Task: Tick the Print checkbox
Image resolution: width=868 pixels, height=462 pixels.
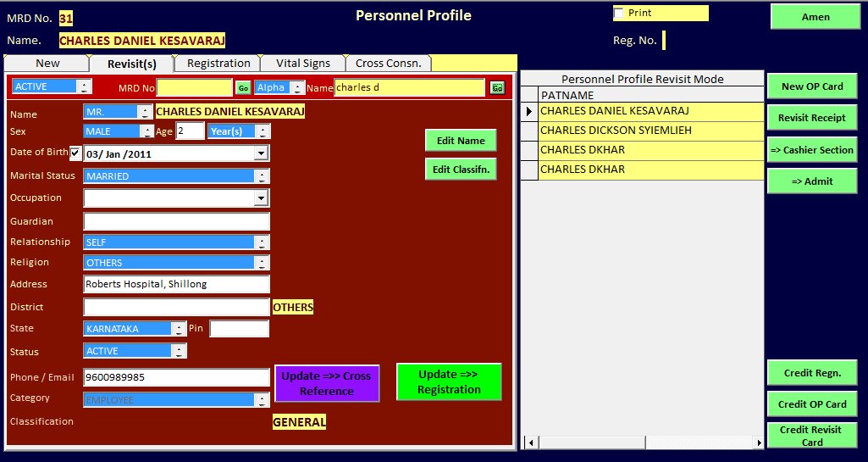Action: click(619, 13)
